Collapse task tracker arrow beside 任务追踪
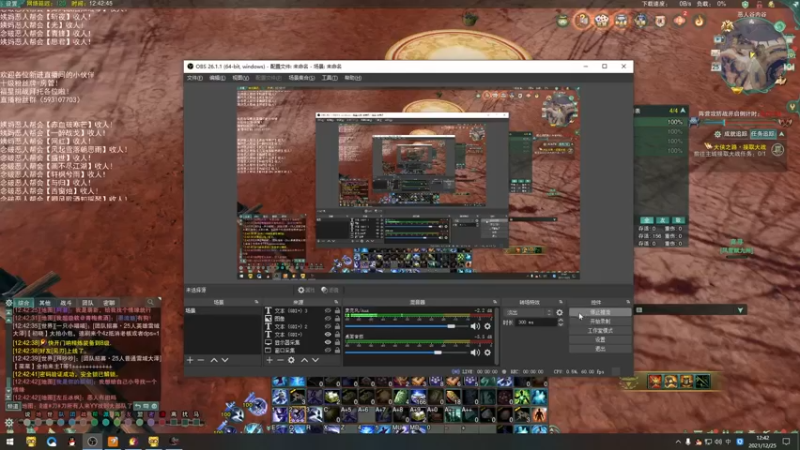Screen dimensions: 800x450 [x=782, y=134]
